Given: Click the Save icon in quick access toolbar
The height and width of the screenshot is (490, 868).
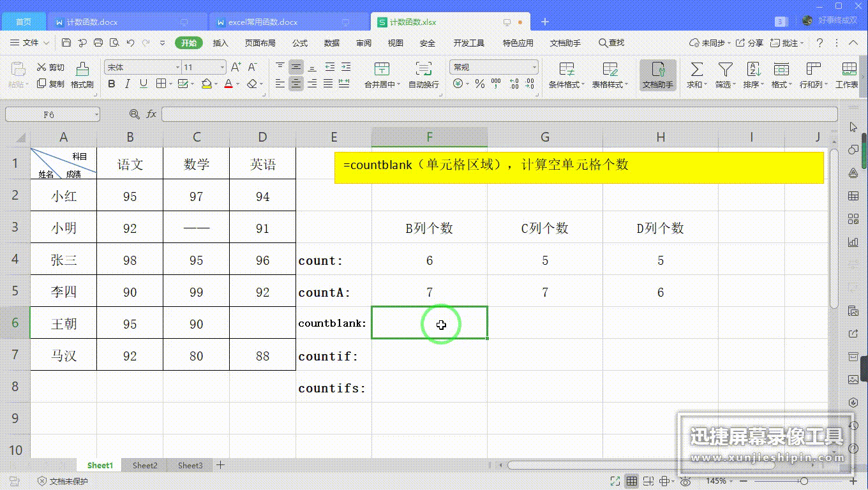Looking at the screenshot, I should tap(66, 43).
